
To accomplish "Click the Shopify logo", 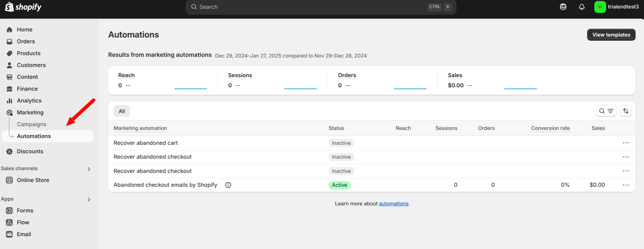I will pos(23,7).
